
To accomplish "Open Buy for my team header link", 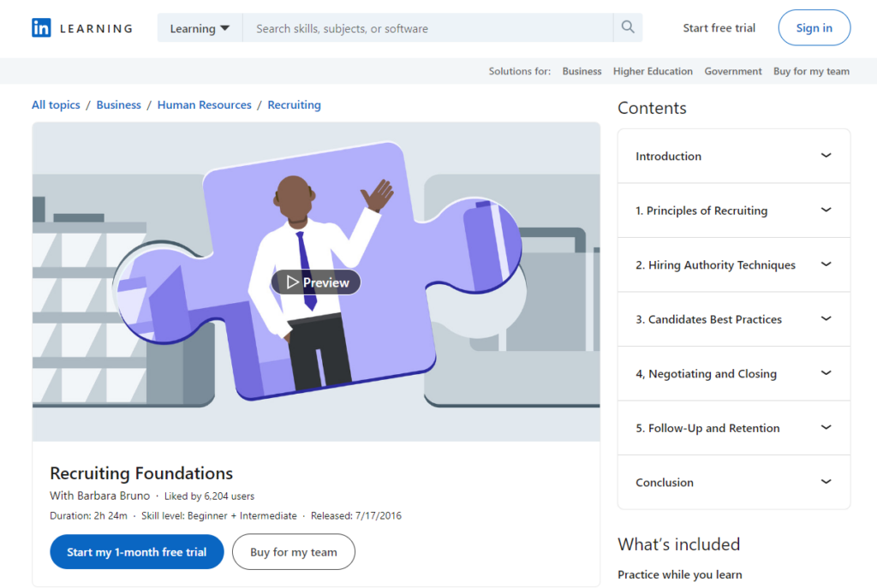I will pos(811,71).
